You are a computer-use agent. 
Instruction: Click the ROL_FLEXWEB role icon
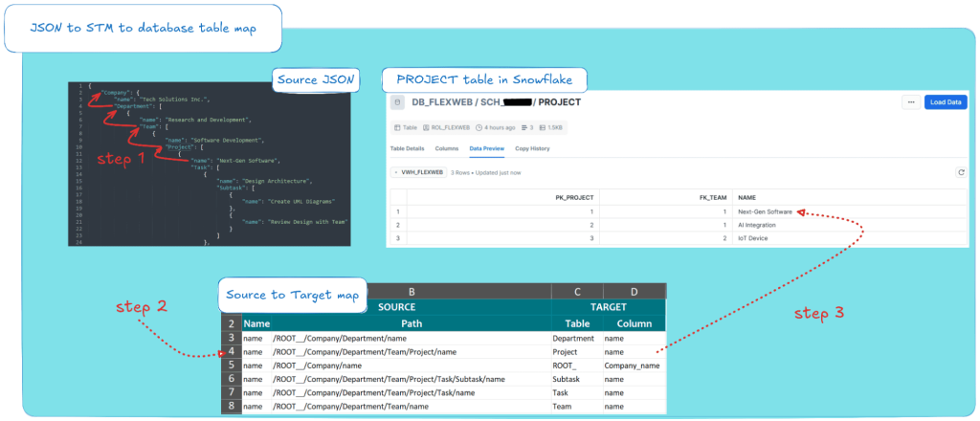pyautogui.click(x=426, y=127)
